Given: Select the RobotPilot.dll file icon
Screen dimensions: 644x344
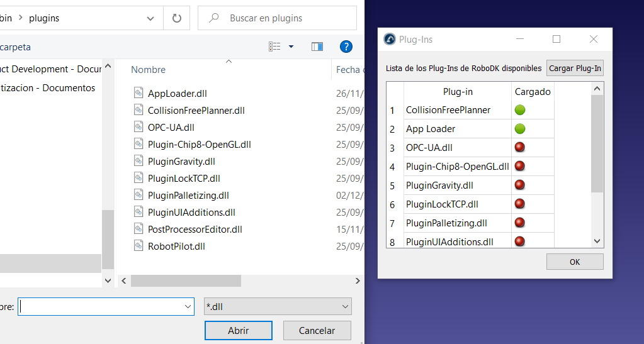Looking at the screenshot, I should tap(139, 246).
